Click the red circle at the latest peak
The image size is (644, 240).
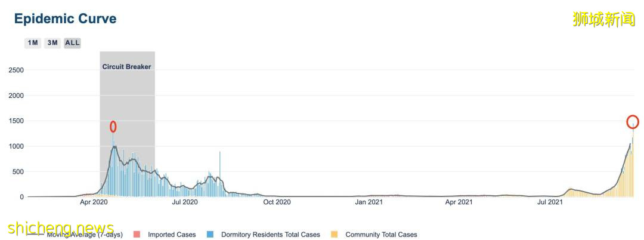click(633, 122)
